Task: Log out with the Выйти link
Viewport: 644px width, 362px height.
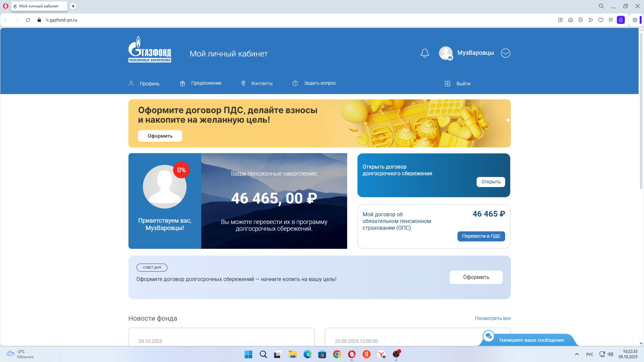Action: pos(458,84)
